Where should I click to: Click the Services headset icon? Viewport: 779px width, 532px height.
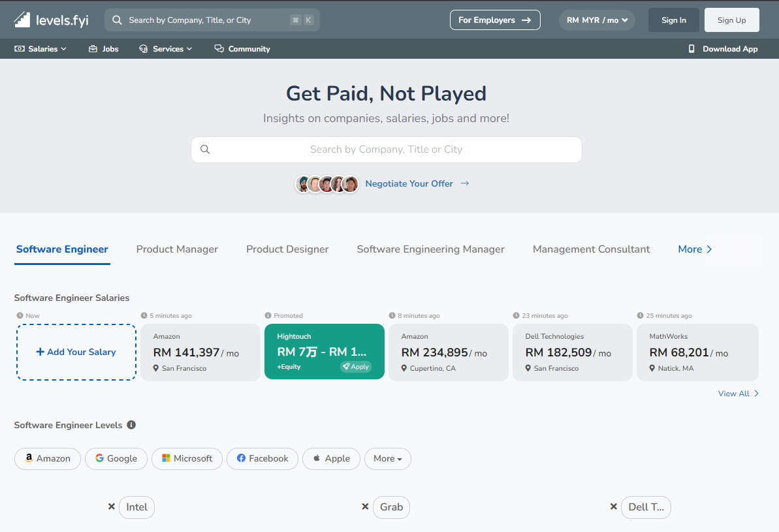click(x=144, y=49)
